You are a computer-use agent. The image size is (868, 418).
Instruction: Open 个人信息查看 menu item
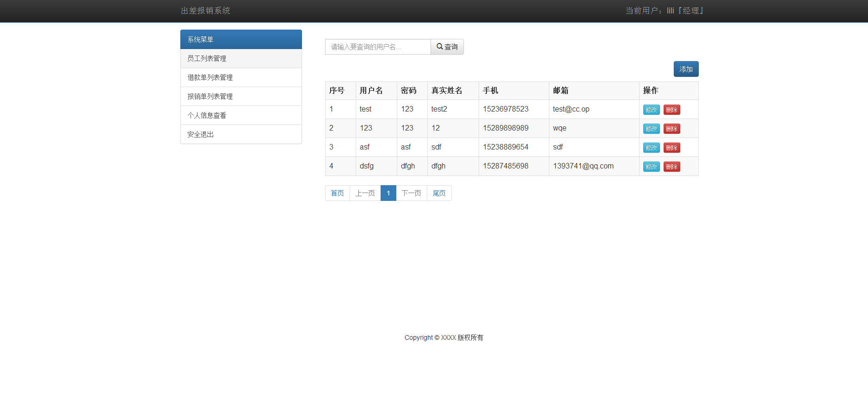tap(241, 115)
